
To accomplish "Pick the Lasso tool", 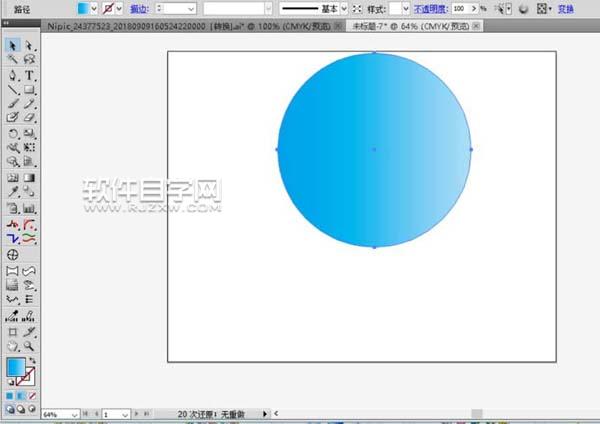I will pos(29,59).
